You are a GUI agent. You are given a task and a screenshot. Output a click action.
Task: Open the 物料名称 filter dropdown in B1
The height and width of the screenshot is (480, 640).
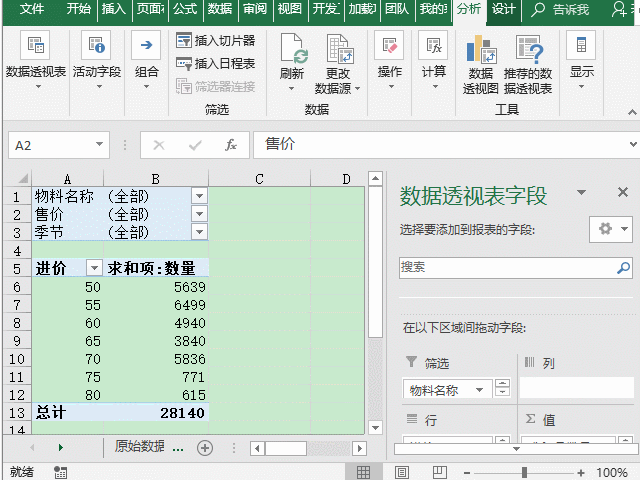199,196
